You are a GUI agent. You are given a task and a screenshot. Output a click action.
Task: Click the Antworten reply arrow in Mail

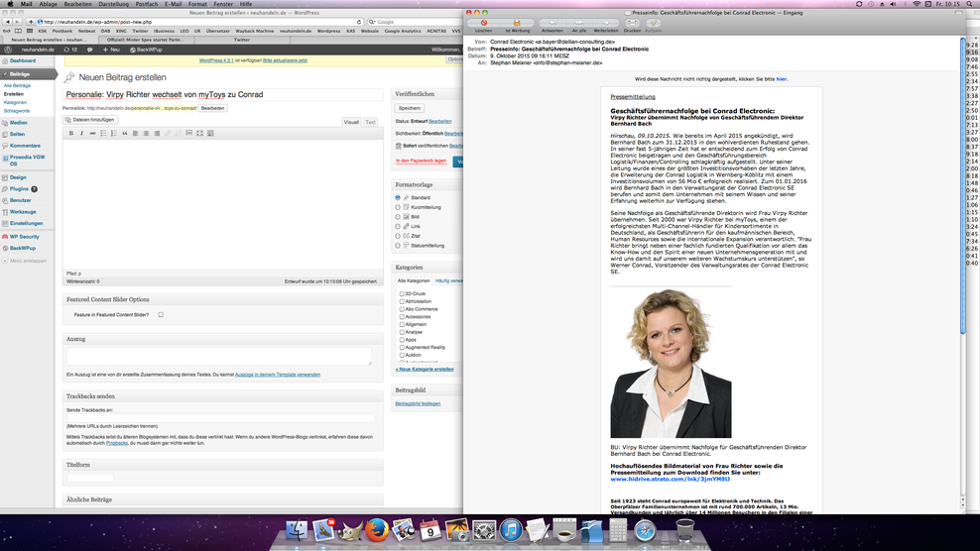pyautogui.click(x=551, y=23)
